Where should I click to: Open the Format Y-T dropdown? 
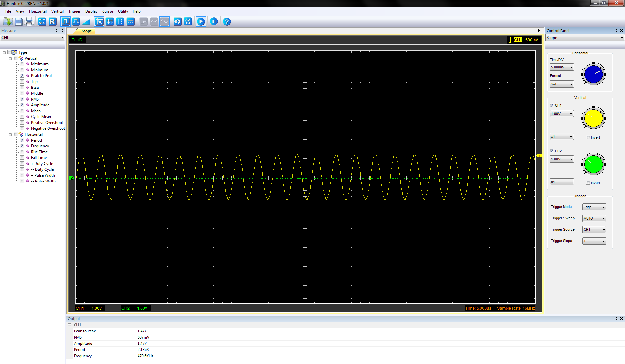point(562,84)
